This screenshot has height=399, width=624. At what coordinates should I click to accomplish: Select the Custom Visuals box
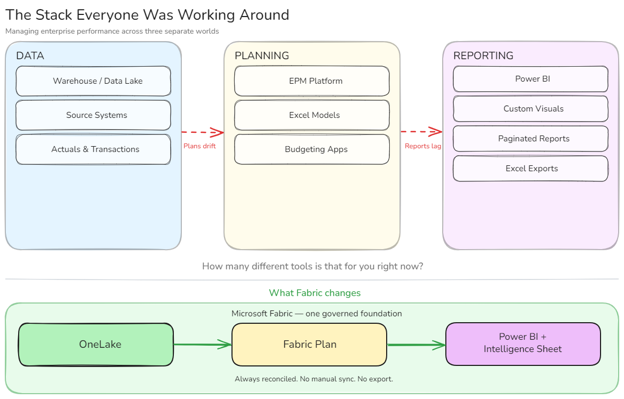pyautogui.click(x=530, y=109)
